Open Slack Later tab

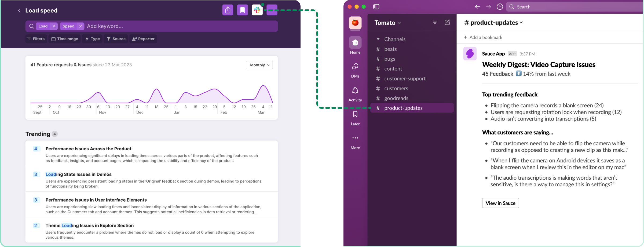tap(355, 118)
